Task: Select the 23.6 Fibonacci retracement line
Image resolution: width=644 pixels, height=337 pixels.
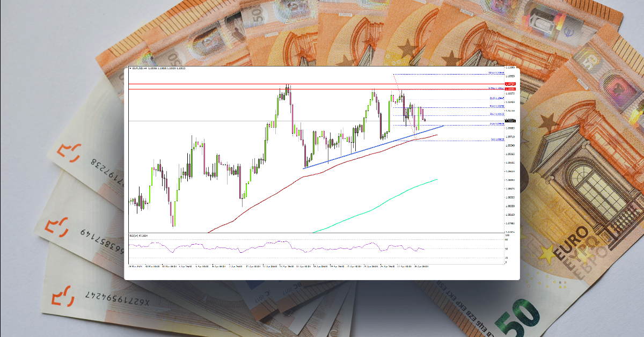Action: (497, 123)
